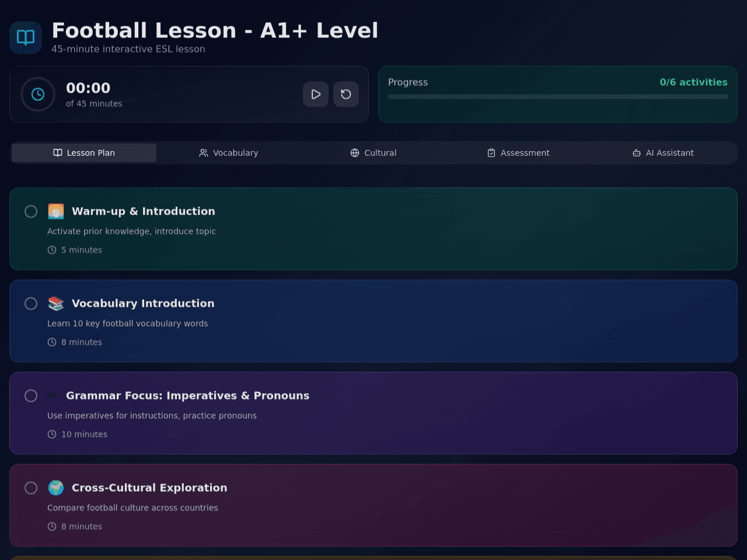This screenshot has width=747, height=560.
Task: Click the Progress bar track
Action: pyautogui.click(x=558, y=97)
